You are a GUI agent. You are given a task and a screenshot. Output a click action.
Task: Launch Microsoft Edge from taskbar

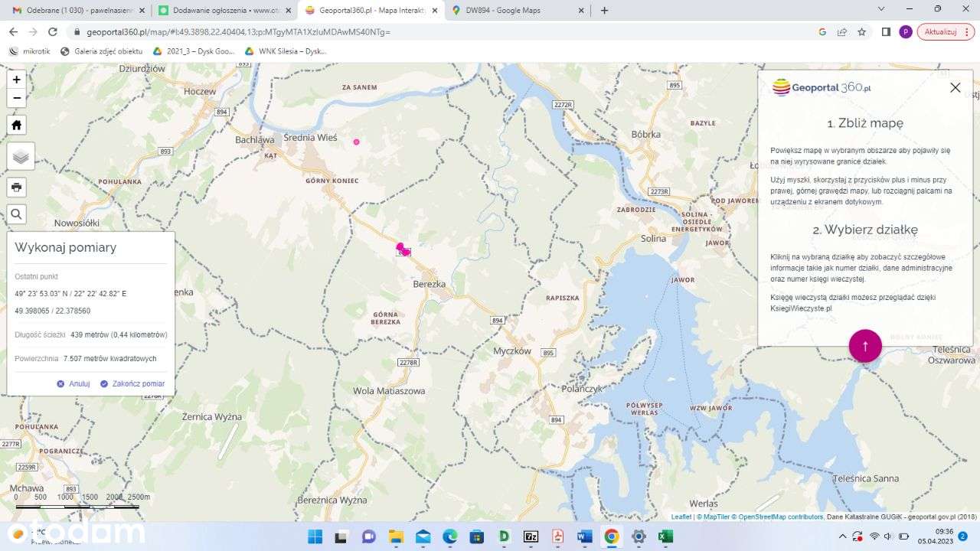coord(449,536)
